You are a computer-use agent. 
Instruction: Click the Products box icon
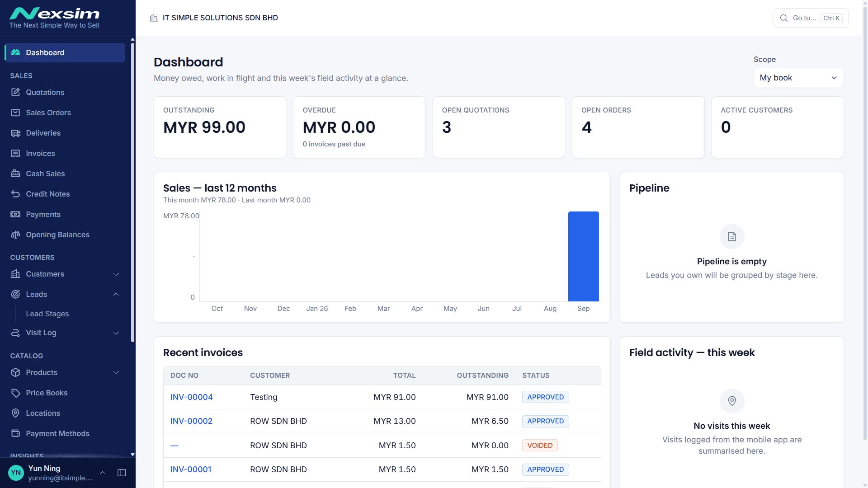15,372
